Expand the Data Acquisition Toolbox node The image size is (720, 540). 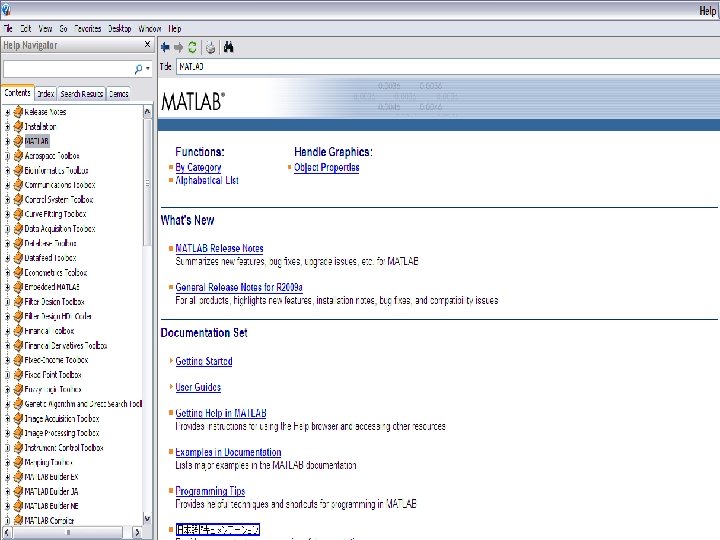7,229
